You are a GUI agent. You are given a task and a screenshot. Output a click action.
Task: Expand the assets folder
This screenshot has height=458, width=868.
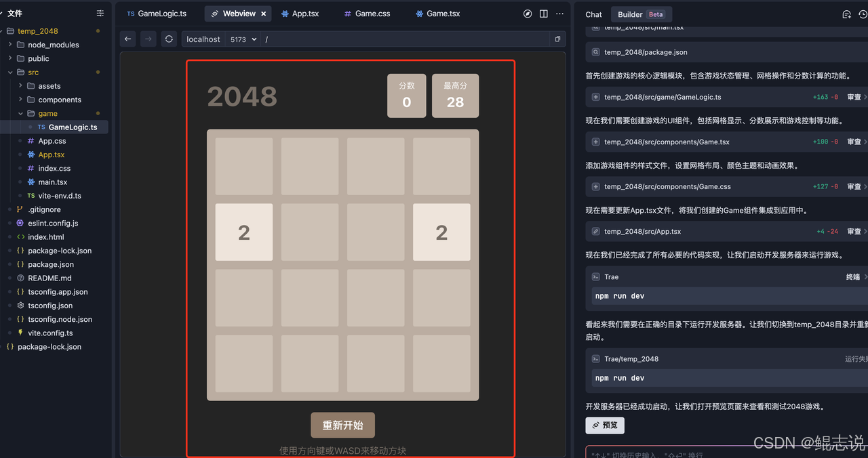pos(49,86)
